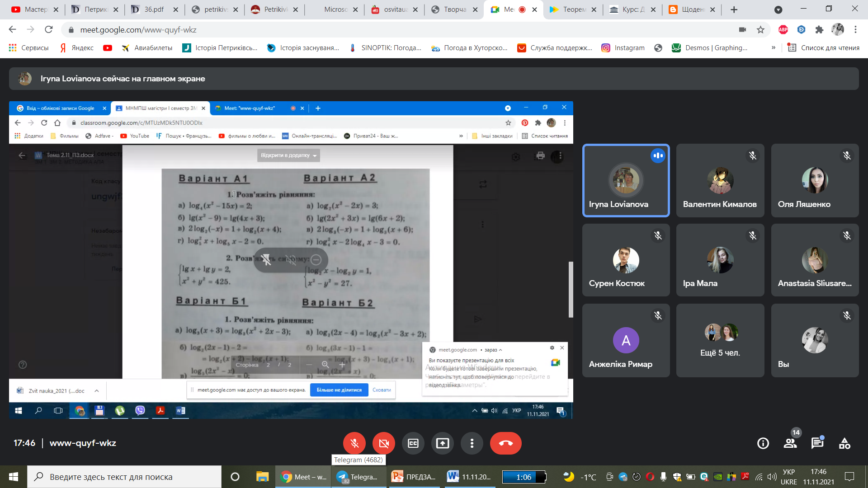Leave the call with red hang-up button
Screen dimensions: 868x488
506,443
